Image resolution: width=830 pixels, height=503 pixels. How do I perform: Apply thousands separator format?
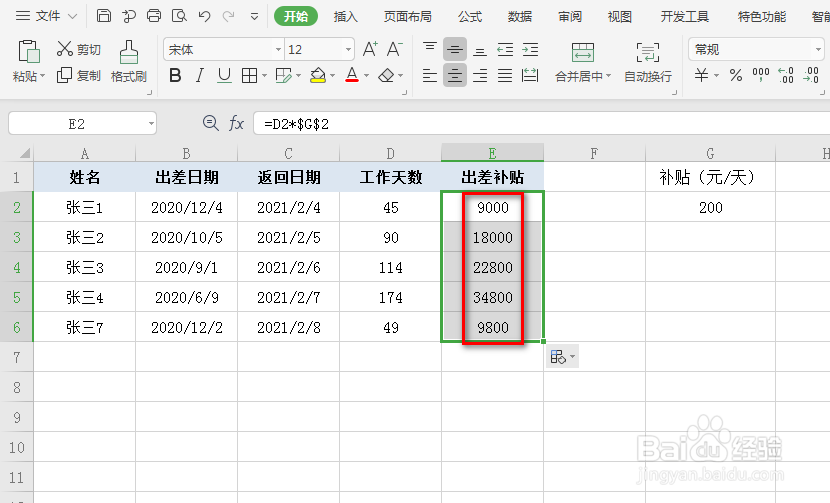pos(761,75)
